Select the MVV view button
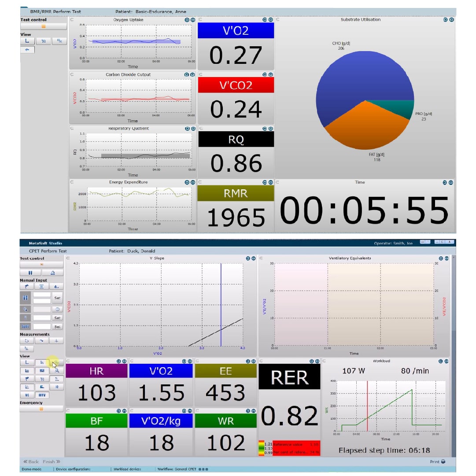 pos(41,395)
